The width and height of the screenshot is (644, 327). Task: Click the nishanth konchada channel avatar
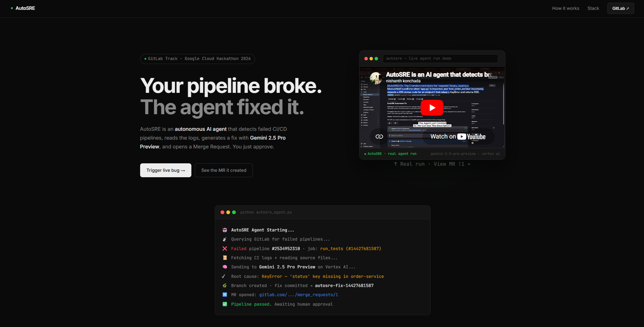tap(376, 78)
